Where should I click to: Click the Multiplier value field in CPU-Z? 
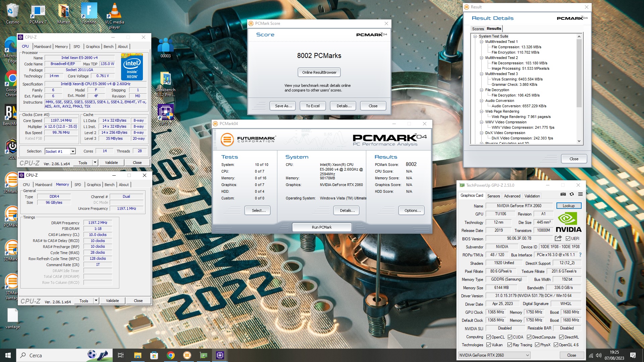[x=61, y=126]
